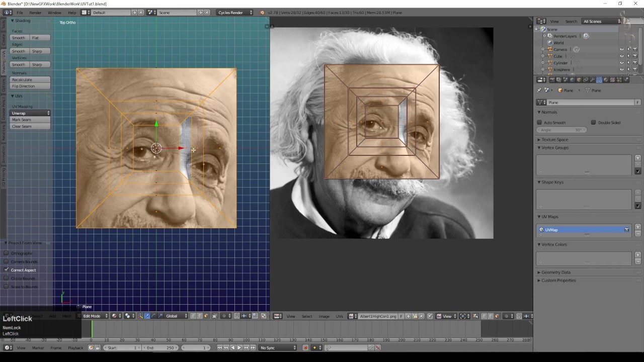Open the UVs menu in UV editor
The width and height of the screenshot is (644, 362).
[x=340, y=316]
